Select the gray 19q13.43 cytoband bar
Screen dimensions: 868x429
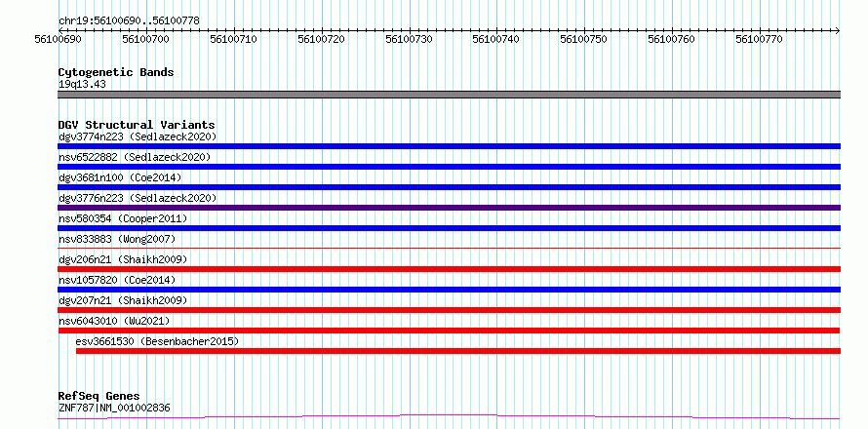click(x=449, y=95)
